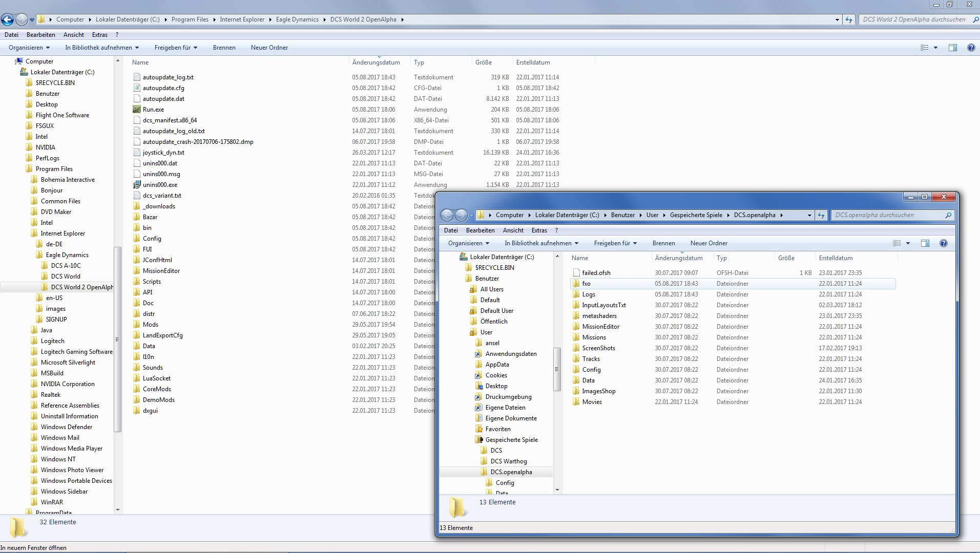Select joystick_dyn.txt file name
Screen dimensions: 980x553
coord(163,152)
